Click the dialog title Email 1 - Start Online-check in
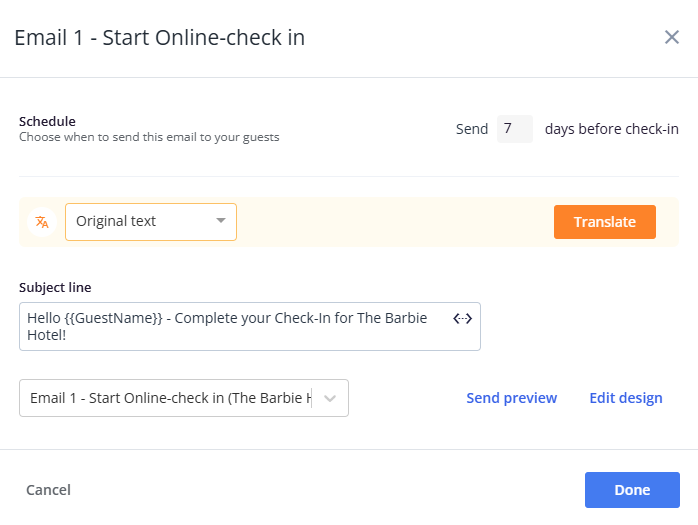This screenshot has width=698, height=525. [x=160, y=38]
